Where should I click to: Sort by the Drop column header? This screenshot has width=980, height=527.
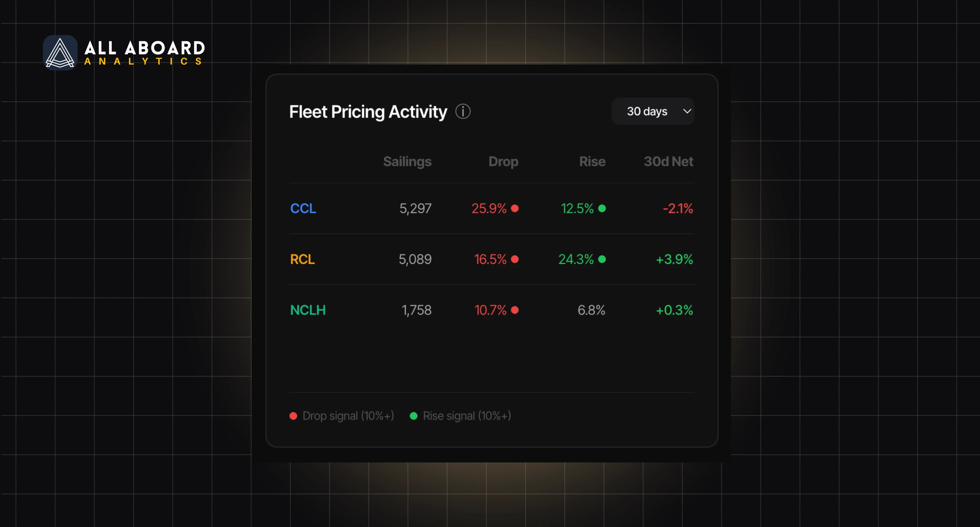click(x=503, y=162)
